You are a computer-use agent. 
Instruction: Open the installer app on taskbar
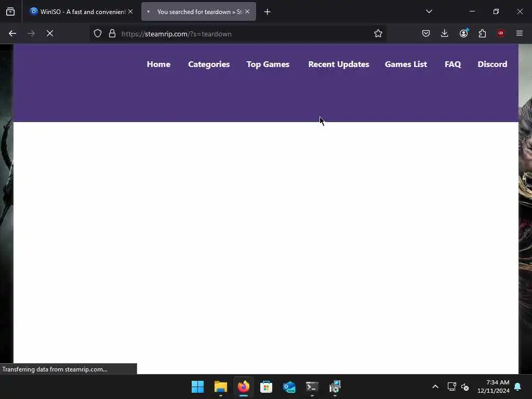coord(335,387)
